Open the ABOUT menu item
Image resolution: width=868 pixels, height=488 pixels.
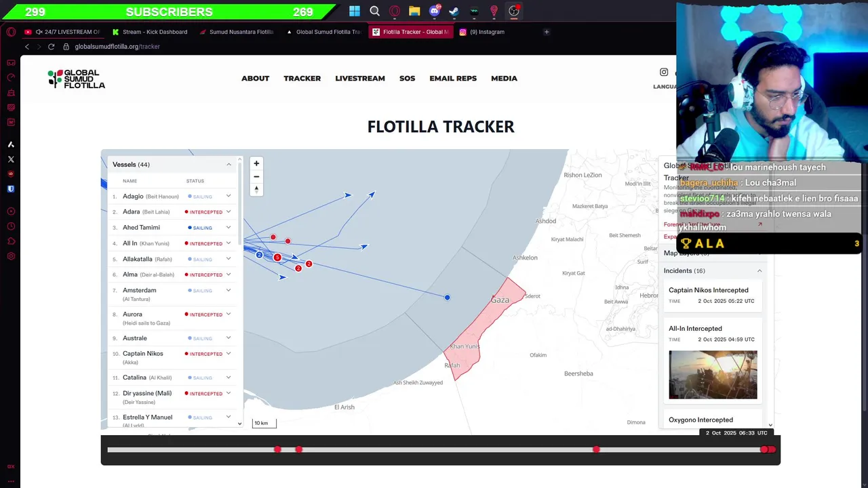[255, 79]
